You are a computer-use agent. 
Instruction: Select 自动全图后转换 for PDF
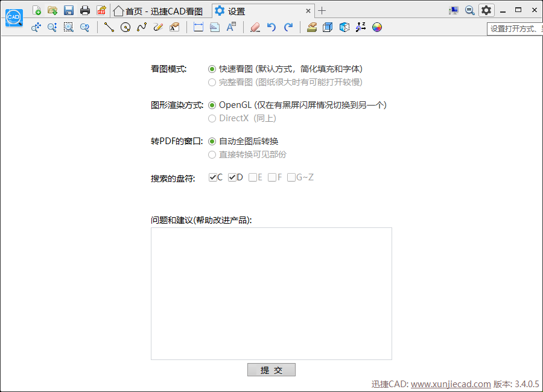tap(212, 141)
